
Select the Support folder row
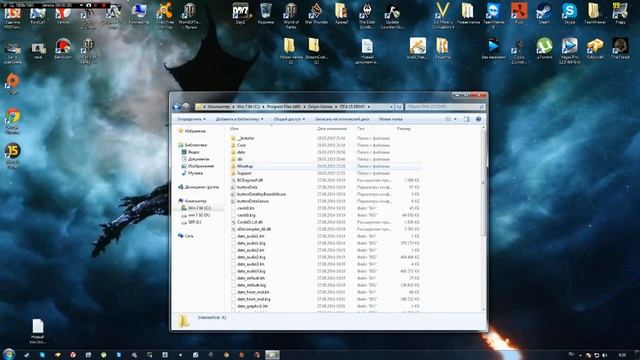[x=324, y=173]
